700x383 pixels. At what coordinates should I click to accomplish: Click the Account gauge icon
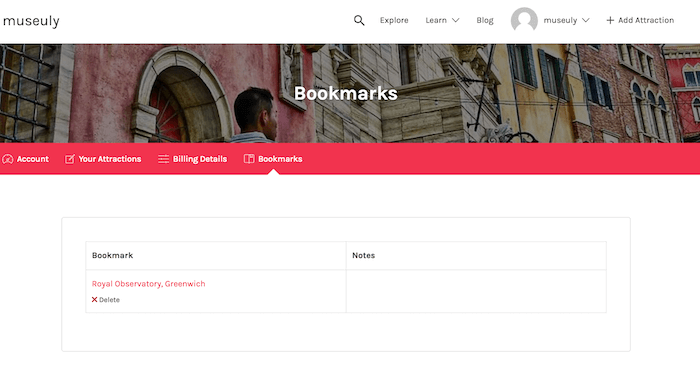(x=8, y=159)
